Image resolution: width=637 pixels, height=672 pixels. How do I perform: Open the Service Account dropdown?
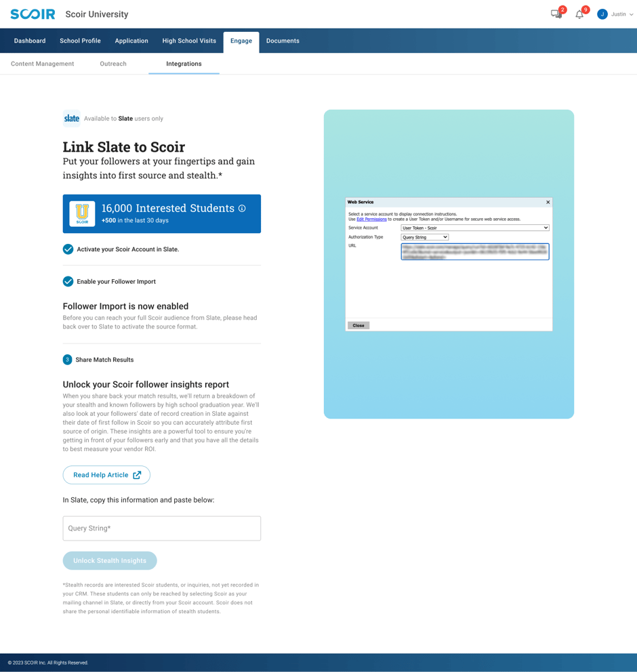475,228
